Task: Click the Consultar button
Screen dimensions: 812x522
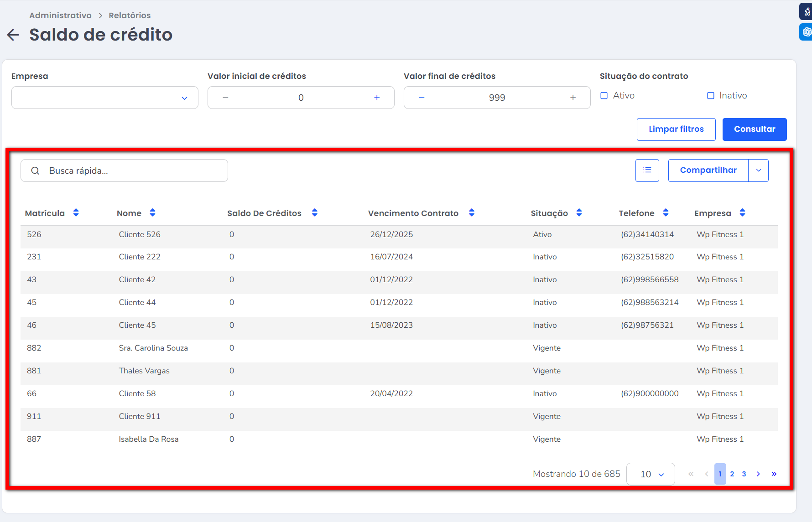Action: [x=755, y=129]
